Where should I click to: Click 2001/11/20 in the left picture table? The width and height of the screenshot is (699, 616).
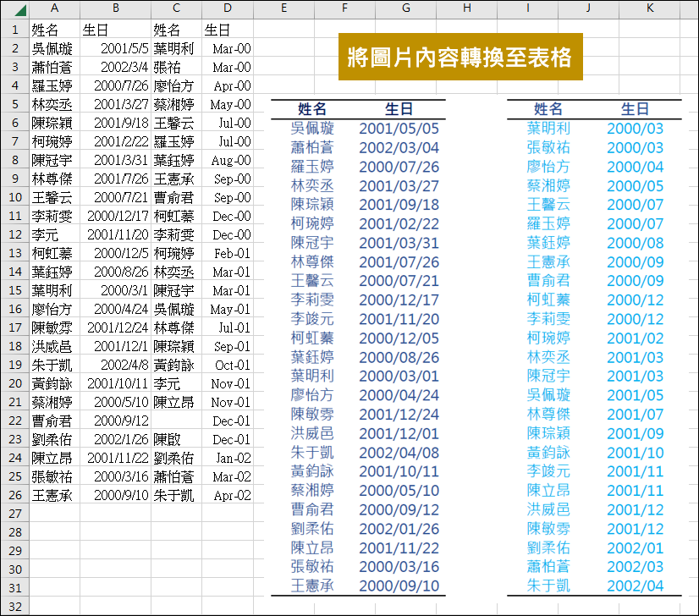coord(399,319)
